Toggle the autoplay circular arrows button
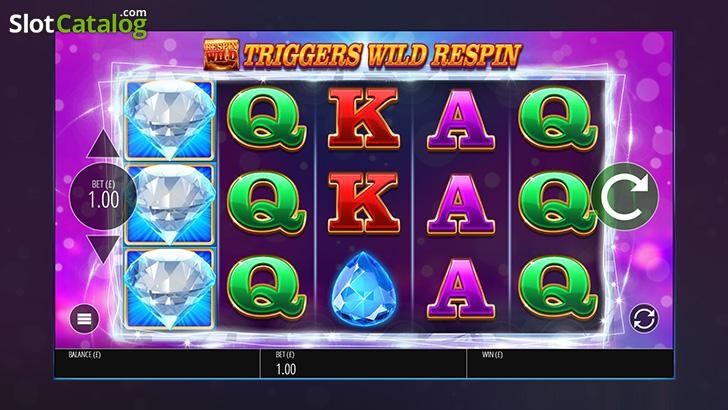This screenshot has width=728, height=410. 644,319
